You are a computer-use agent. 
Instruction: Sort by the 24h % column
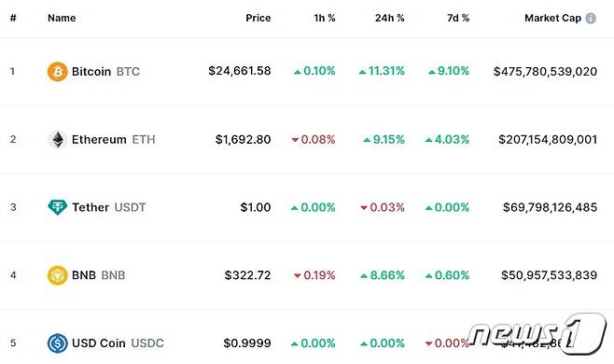pos(390,18)
